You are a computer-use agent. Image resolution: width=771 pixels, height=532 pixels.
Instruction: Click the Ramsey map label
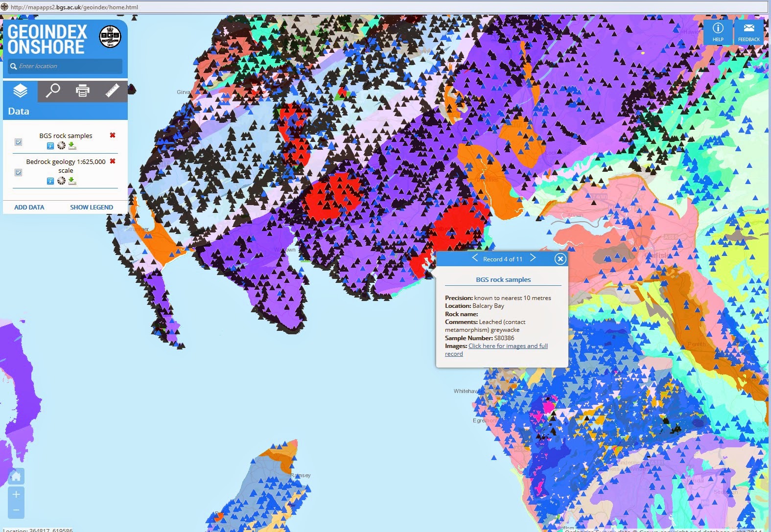[x=300, y=475]
